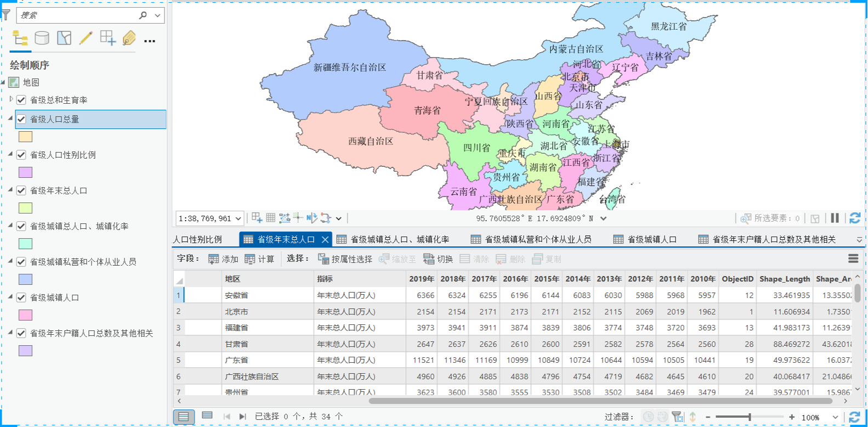Select the List By Labeling icon
This screenshot has width=868, height=427.
[129, 38]
